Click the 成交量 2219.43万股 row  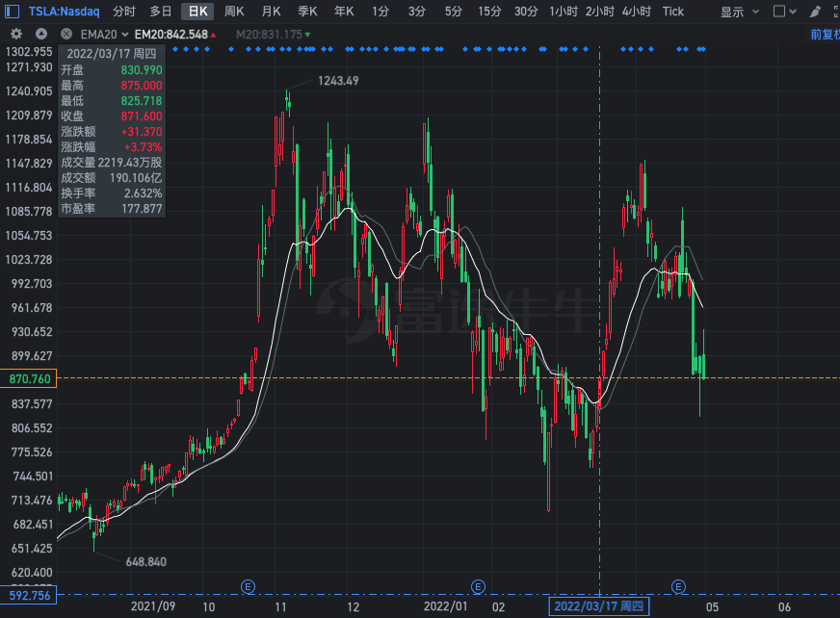[112, 163]
